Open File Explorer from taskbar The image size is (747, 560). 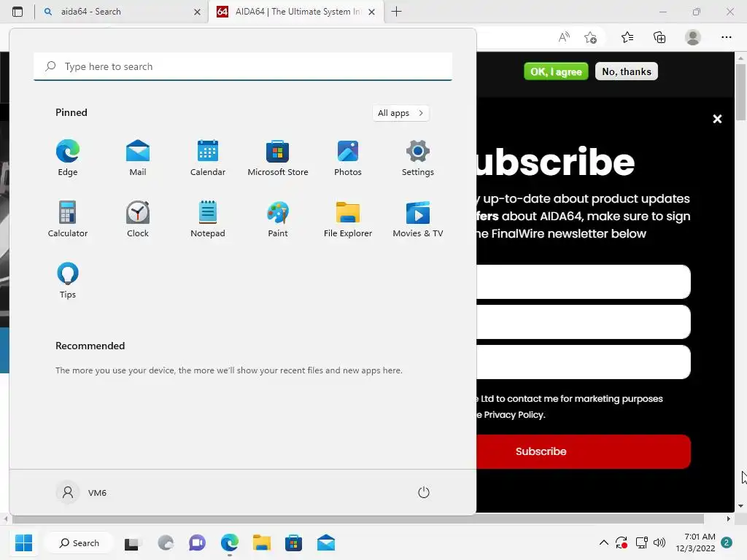[x=262, y=542]
